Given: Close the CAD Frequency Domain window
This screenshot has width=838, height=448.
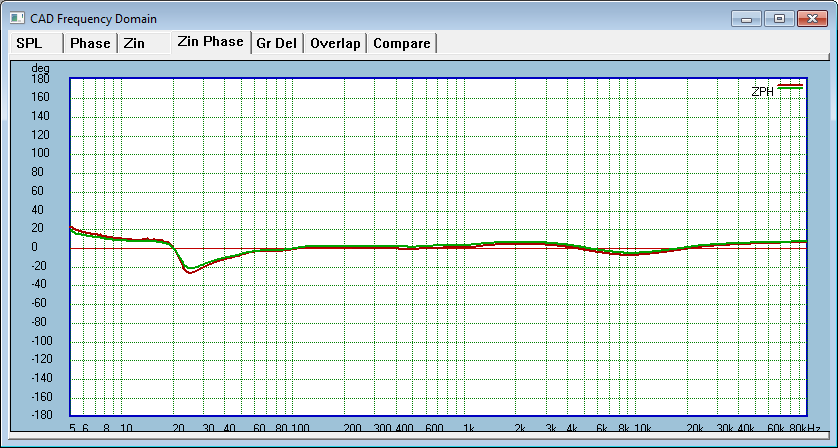Looking at the screenshot, I should [x=812, y=19].
